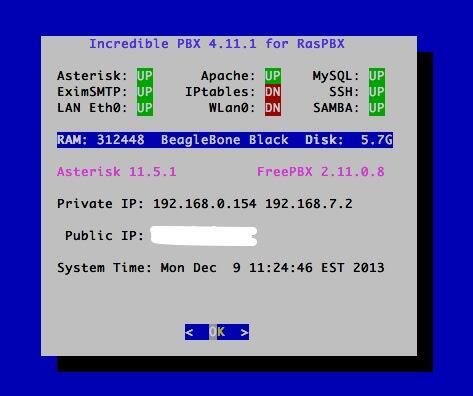
Task: Click the FreePBX 2.11.0.8 version text
Action: click(321, 172)
